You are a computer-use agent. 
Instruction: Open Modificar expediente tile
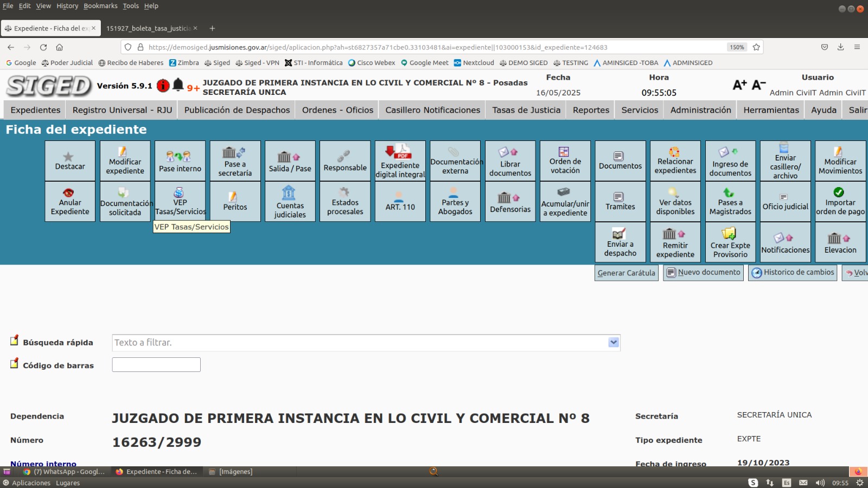click(x=125, y=161)
